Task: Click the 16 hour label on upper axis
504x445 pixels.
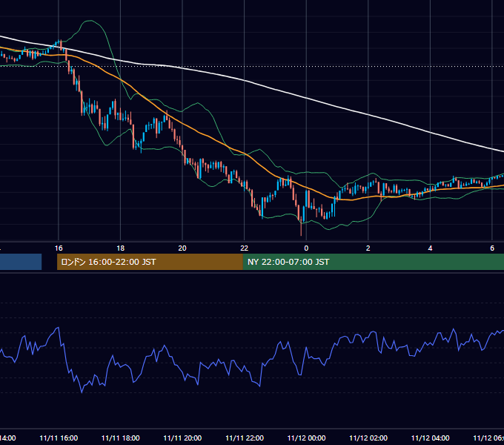Action: click(x=59, y=248)
